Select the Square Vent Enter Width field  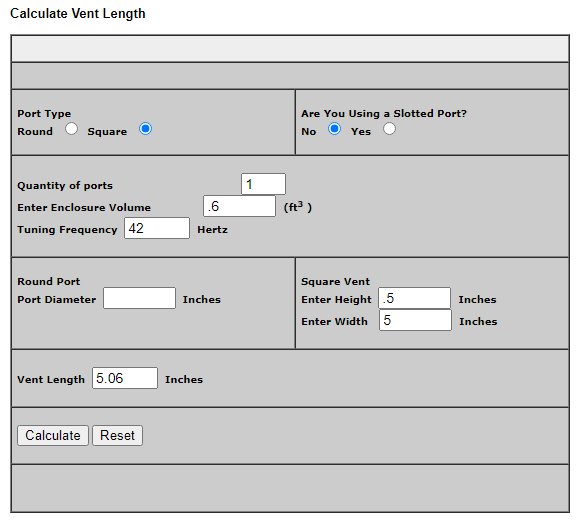coord(415,320)
